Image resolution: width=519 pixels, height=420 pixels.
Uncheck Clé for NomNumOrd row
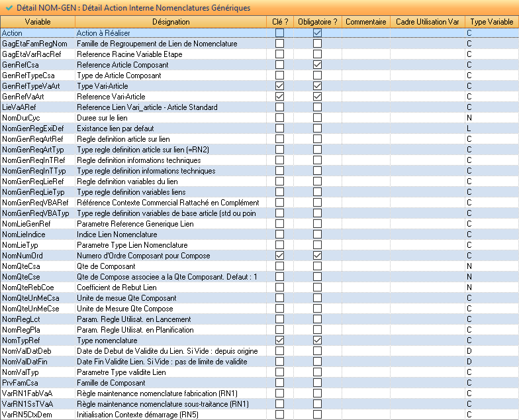(x=279, y=256)
